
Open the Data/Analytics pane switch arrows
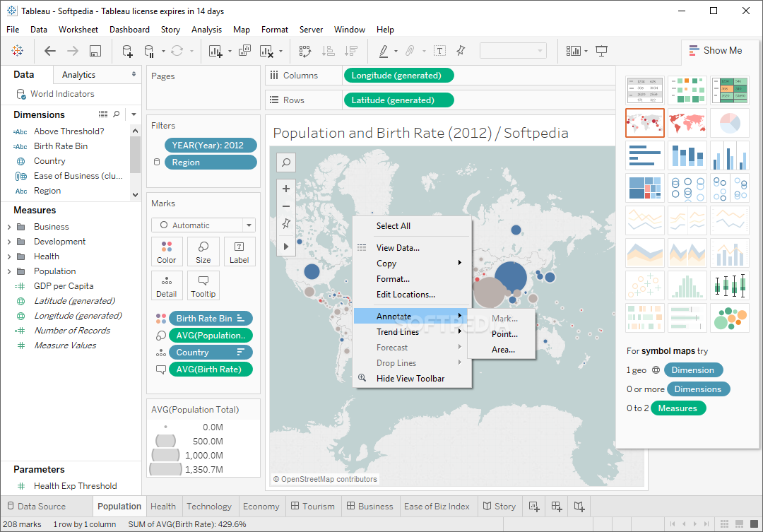coord(134,74)
